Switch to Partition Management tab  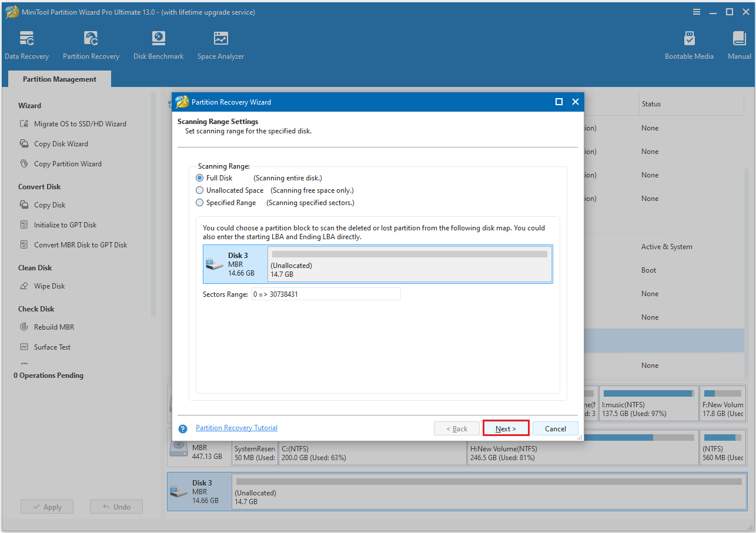[59, 79]
